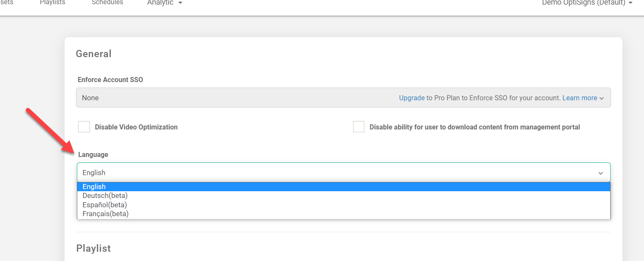Follow the Learn more link

(x=579, y=98)
